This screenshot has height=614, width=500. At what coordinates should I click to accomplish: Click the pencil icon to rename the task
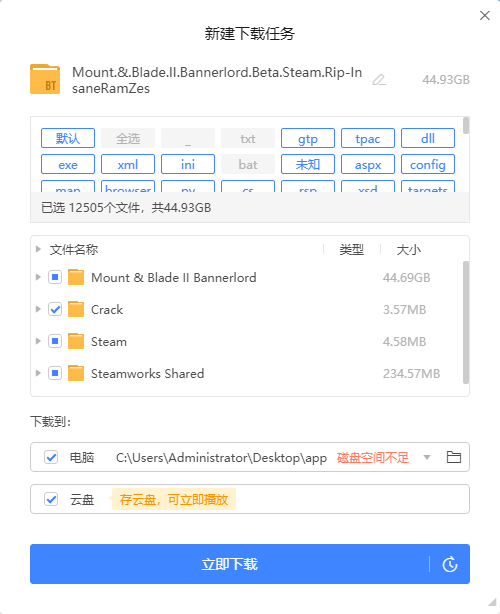pyautogui.click(x=379, y=80)
